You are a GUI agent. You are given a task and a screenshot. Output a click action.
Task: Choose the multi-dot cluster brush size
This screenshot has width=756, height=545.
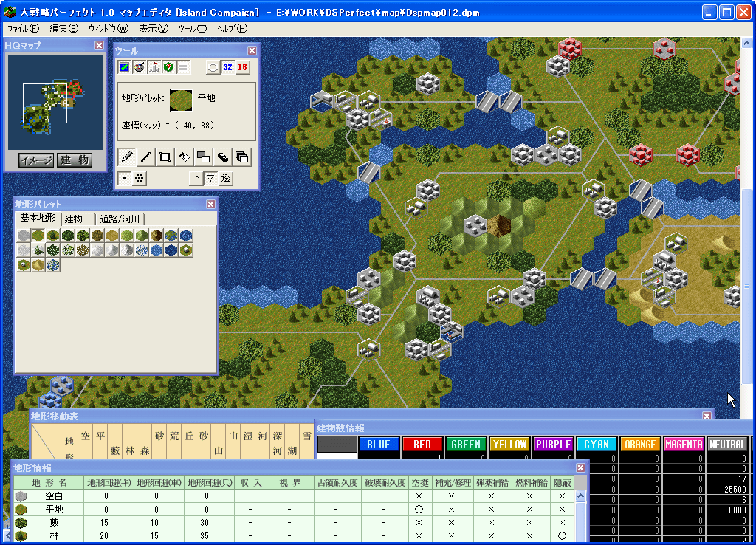[x=140, y=179]
